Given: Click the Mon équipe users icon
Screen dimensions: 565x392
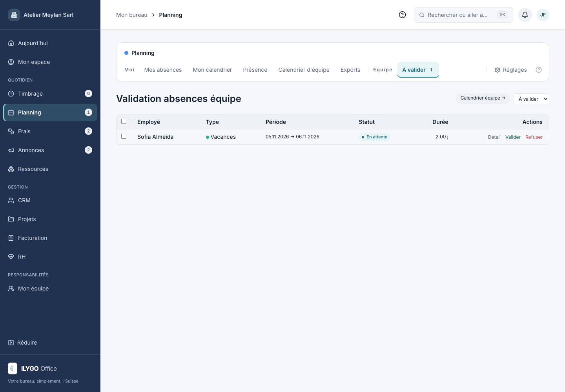Looking at the screenshot, I should [x=11, y=289].
